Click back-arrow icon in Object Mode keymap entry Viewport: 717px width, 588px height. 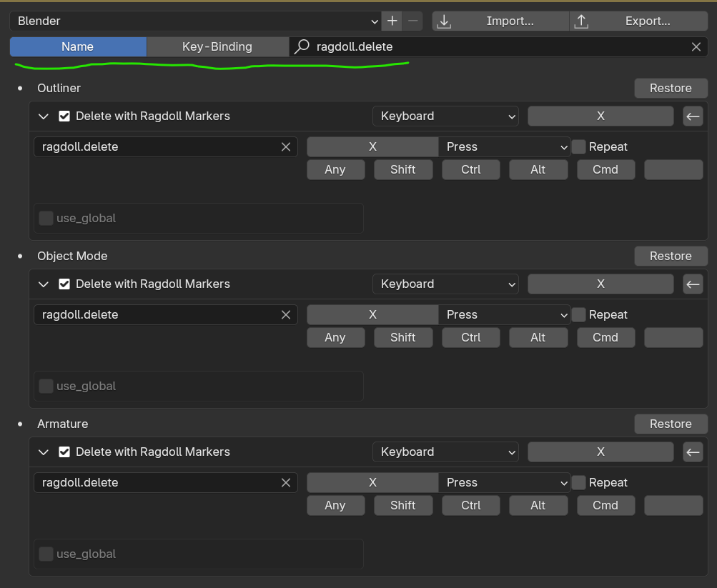click(693, 284)
